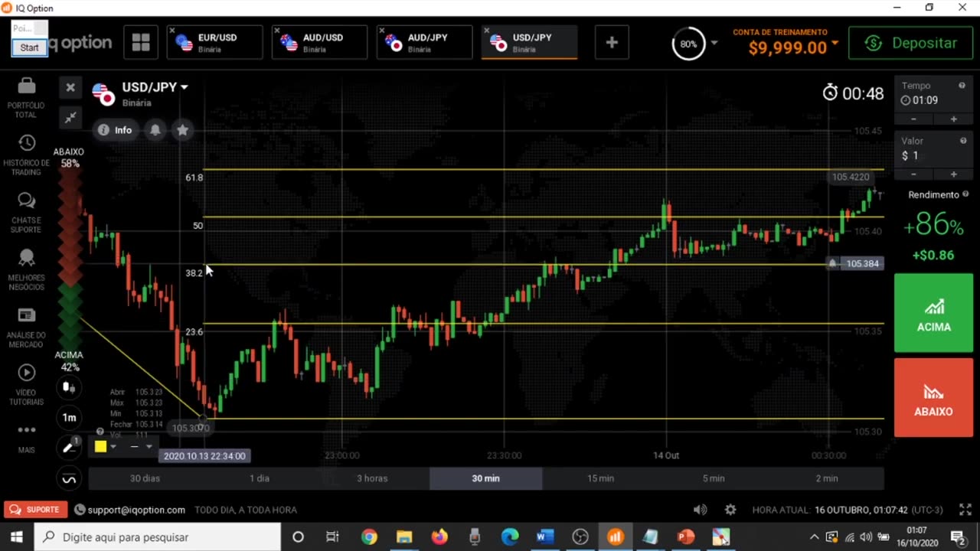The width and height of the screenshot is (980, 551).
Task: Decrease Tempo with minus button
Action: click(913, 119)
